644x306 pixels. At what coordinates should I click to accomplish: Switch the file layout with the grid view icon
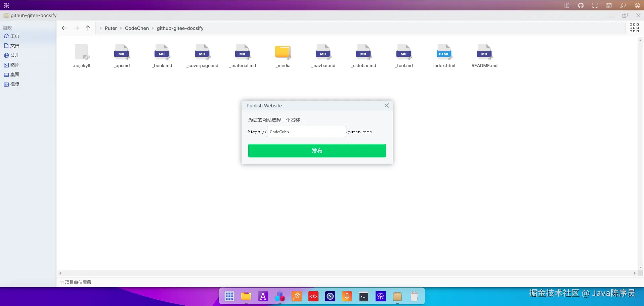coord(634,28)
